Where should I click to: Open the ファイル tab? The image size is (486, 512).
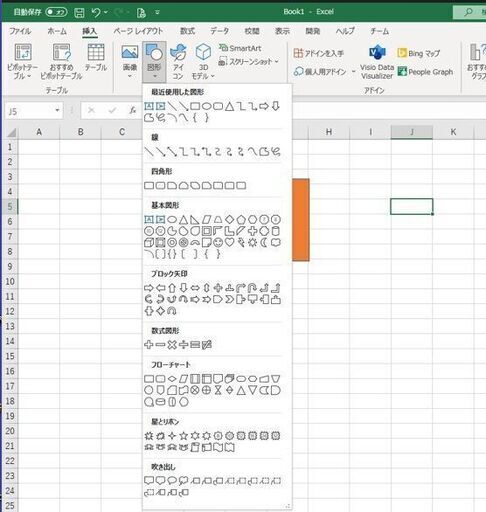click(20, 31)
